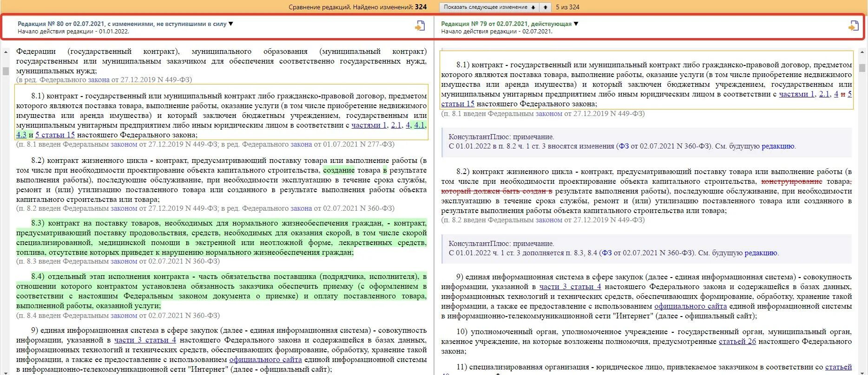Open 'частями 1' link in right pane
Image resolution: width=868 pixels, height=375 pixels.
click(x=797, y=94)
